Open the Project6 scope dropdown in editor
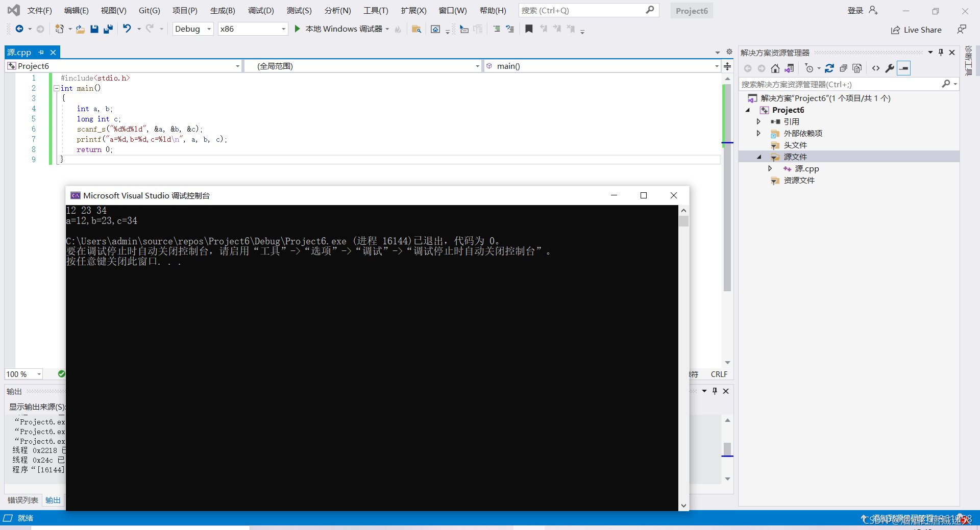This screenshot has width=980, height=530. click(x=124, y=66)
